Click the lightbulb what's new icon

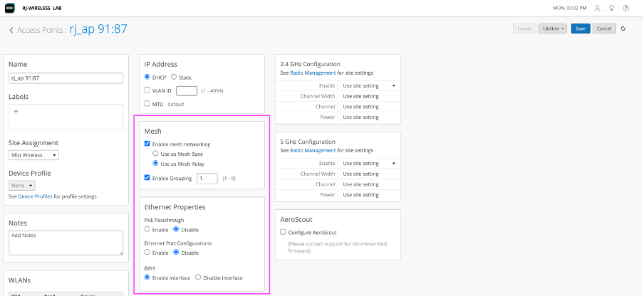pos(612,8)
